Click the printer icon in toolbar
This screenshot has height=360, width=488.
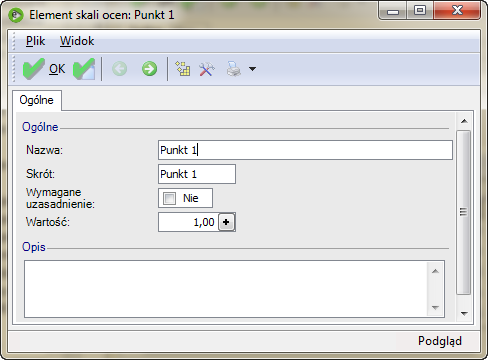[234, 69]
